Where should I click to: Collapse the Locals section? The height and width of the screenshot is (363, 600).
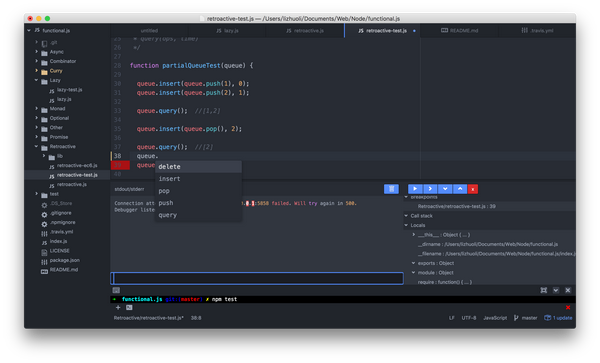406,225
